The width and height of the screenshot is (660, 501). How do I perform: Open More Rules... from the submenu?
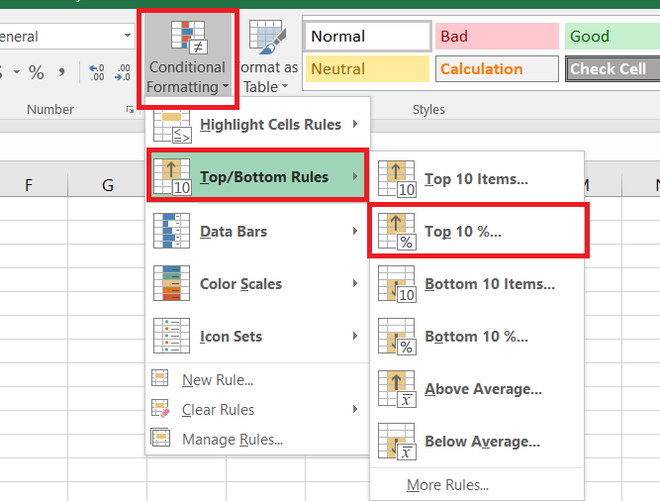[477, 485]
